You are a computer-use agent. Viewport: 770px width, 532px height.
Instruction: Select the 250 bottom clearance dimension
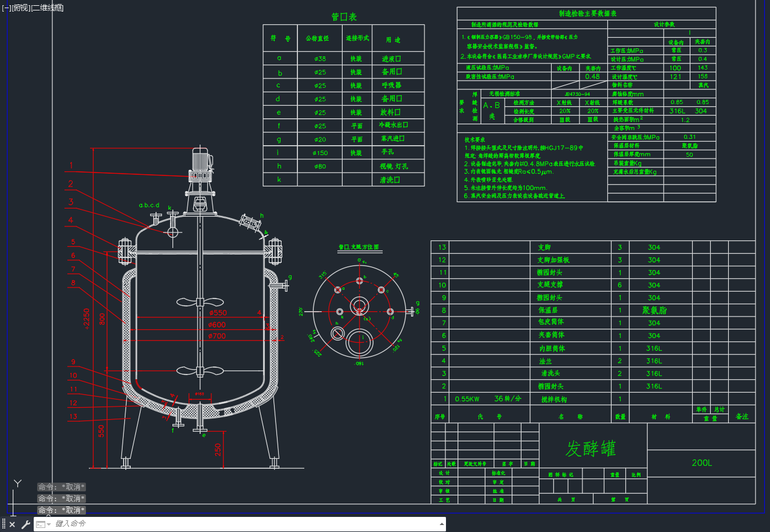click(x=218, y=450)
